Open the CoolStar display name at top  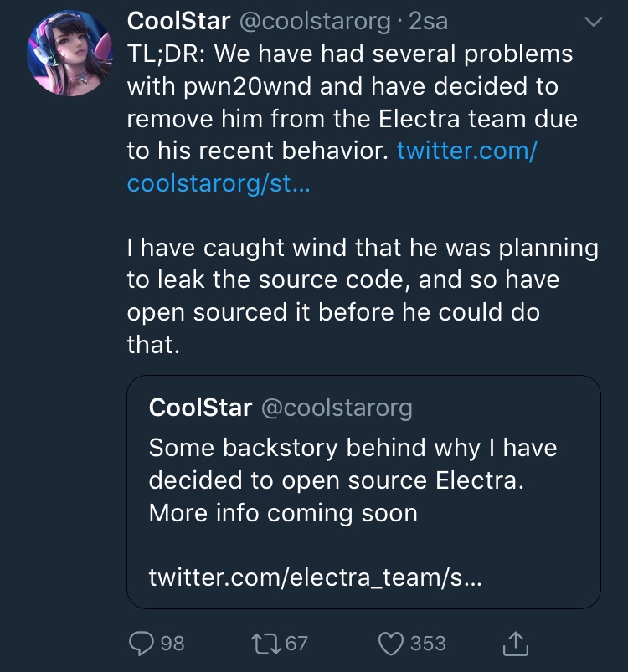click(x=178, y=20)
